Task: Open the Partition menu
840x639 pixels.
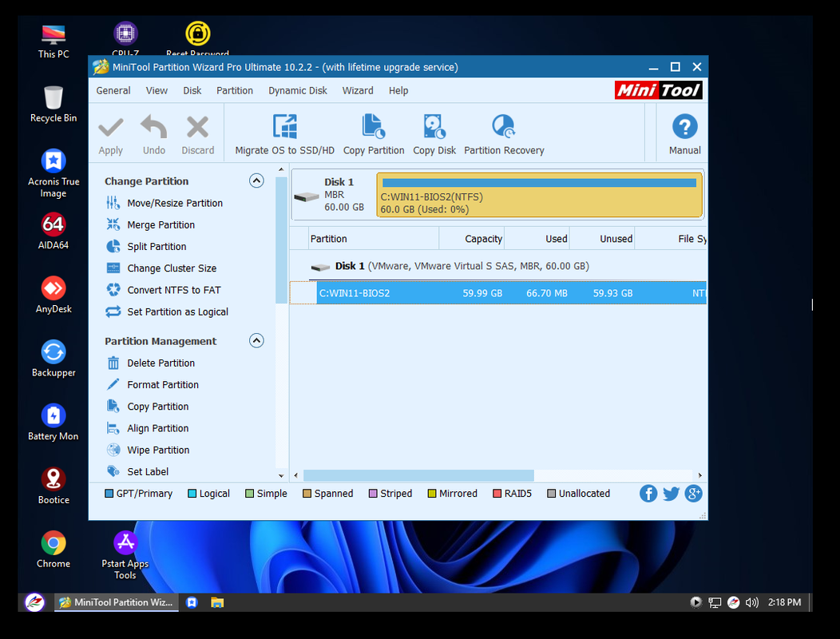Action: (234, 90)
